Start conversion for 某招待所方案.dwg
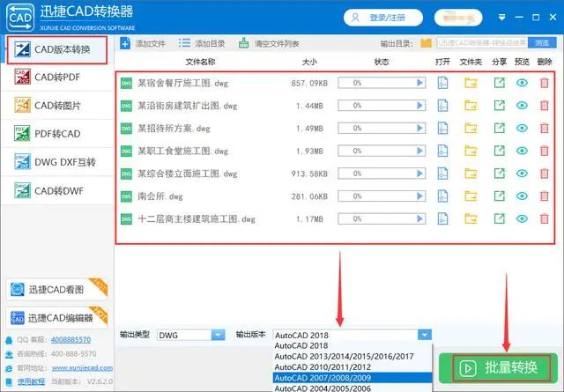 point(419,128)
